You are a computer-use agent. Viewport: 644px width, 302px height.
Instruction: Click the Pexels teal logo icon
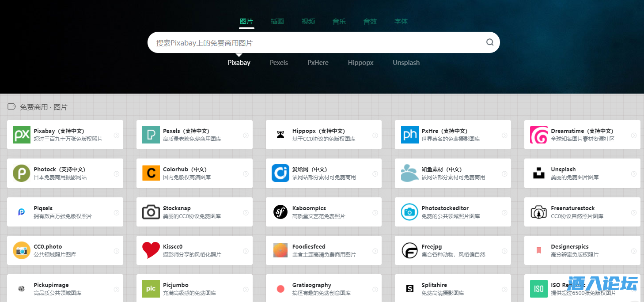[151, 135]
